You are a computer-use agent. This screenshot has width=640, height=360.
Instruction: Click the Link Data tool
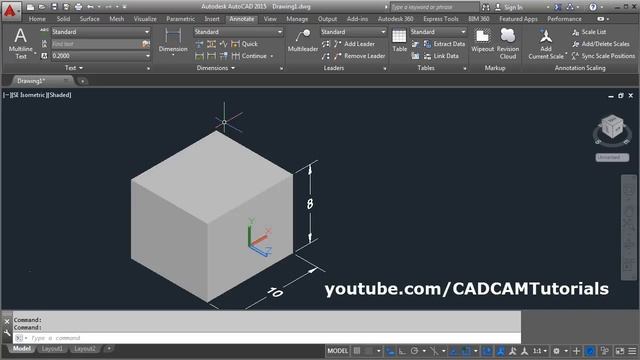pyautogui.click(x=441, y=56)
